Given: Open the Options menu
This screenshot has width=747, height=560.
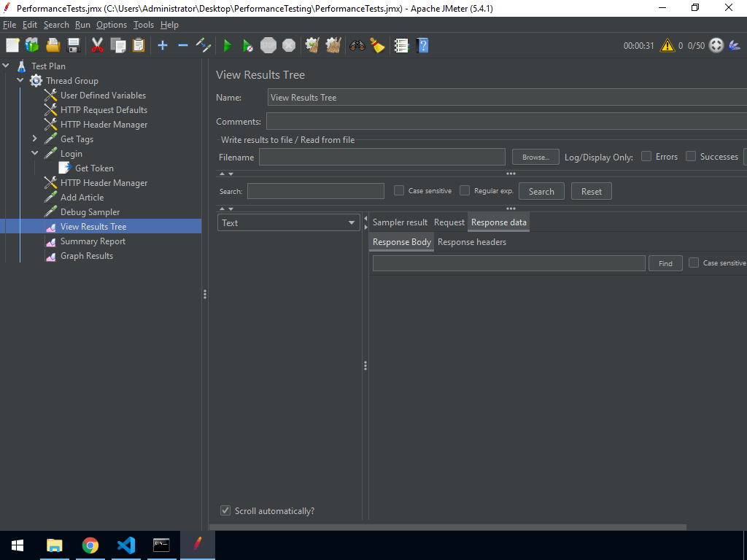Looking at the screenshot, I should (112, 25).
